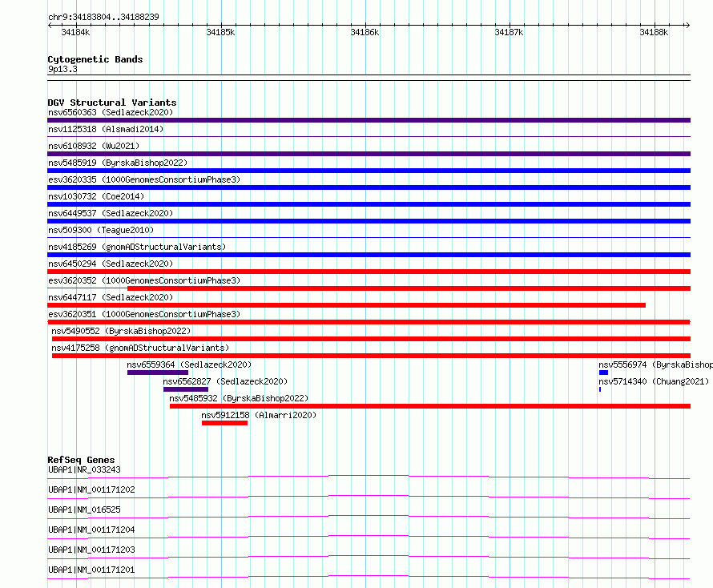The image size is (713, 588).
Task: Click nsv5485919 (ByrskaBishop2022) label
Action: pos(118,163)
